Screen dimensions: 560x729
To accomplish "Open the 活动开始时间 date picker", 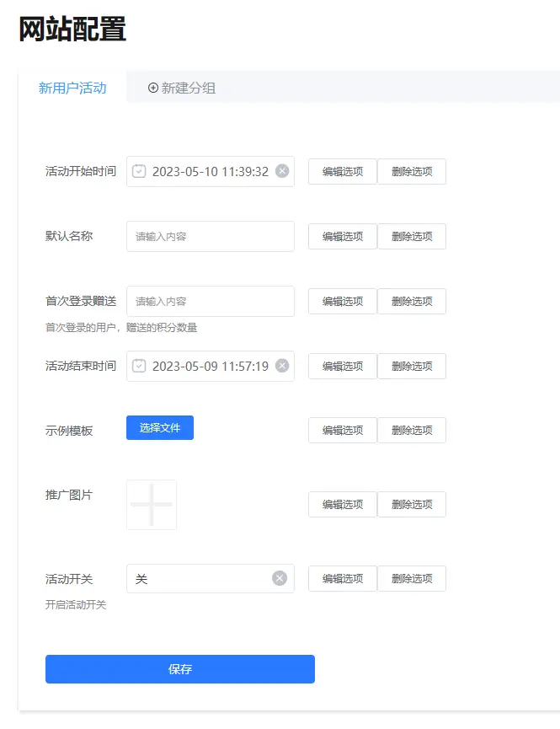I will [x=210, y=171].
